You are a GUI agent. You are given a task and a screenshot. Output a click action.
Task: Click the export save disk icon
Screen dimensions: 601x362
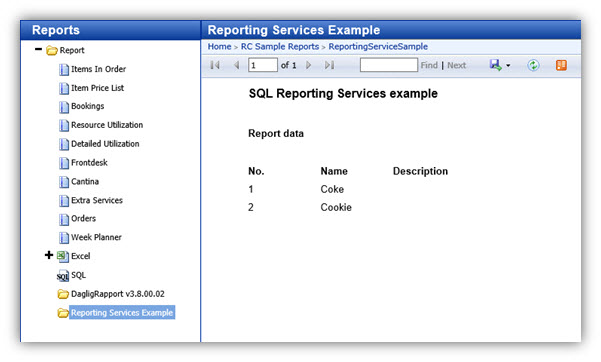click(496, 65)
